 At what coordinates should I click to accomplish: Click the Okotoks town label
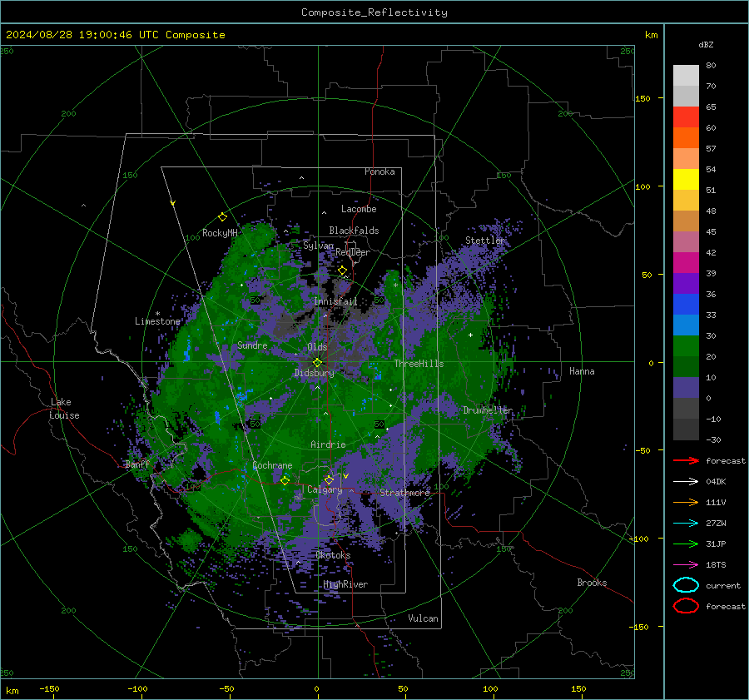pos(333,555)
